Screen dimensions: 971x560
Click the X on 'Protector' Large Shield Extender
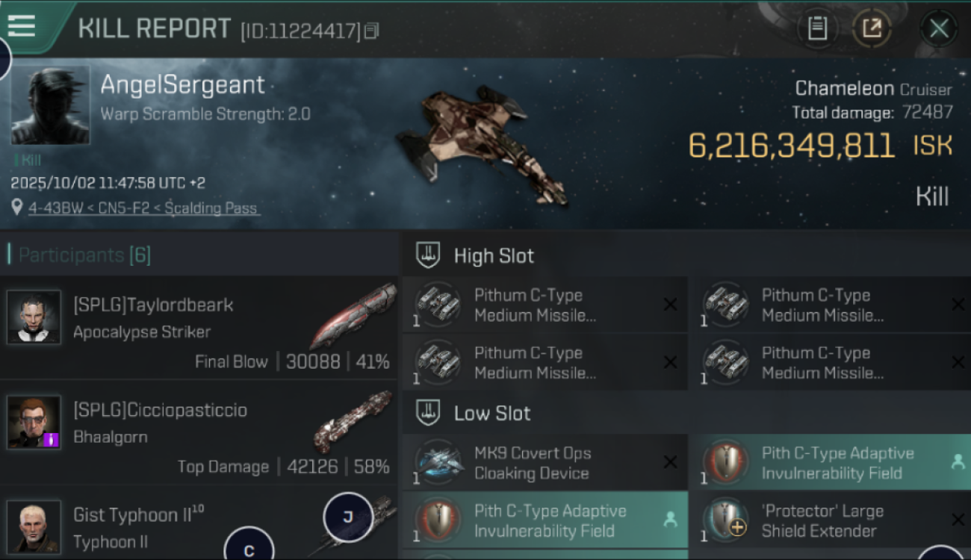(958, 520)
